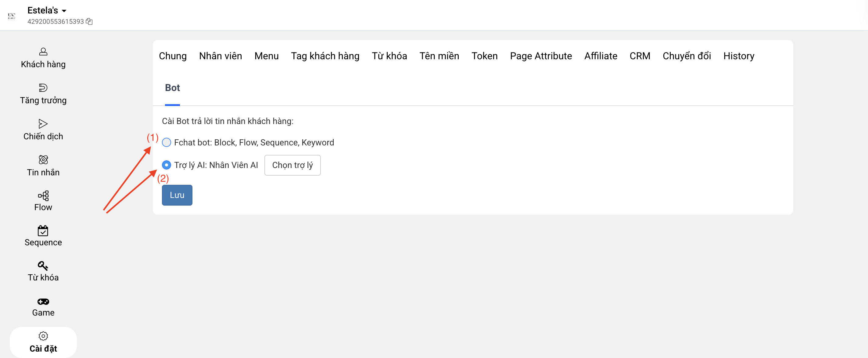Expand the Estela's page dropdown
Screen dimensions: 868x358
point(64,11)
